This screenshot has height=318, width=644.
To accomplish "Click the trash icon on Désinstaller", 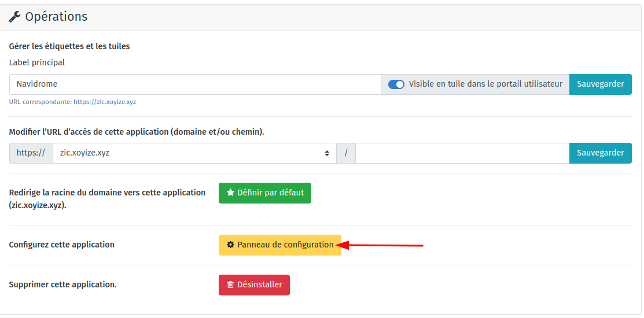I will (x=230, y=285).
